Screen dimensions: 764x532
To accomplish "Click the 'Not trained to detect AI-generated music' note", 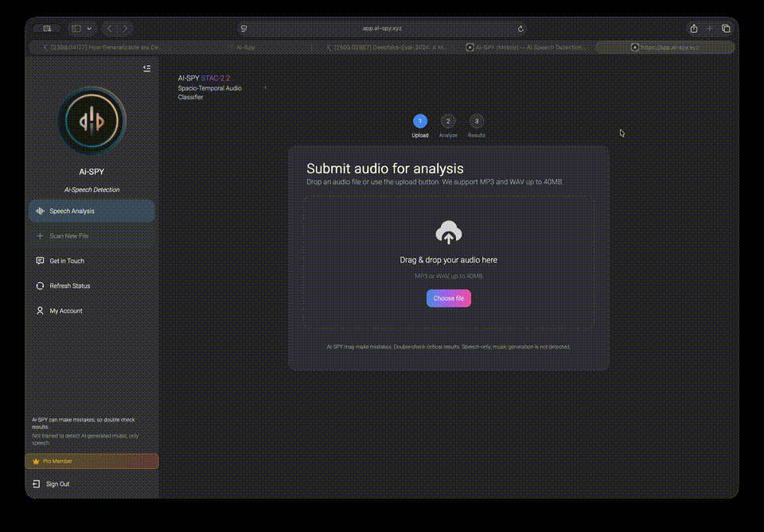I will 85,439.
